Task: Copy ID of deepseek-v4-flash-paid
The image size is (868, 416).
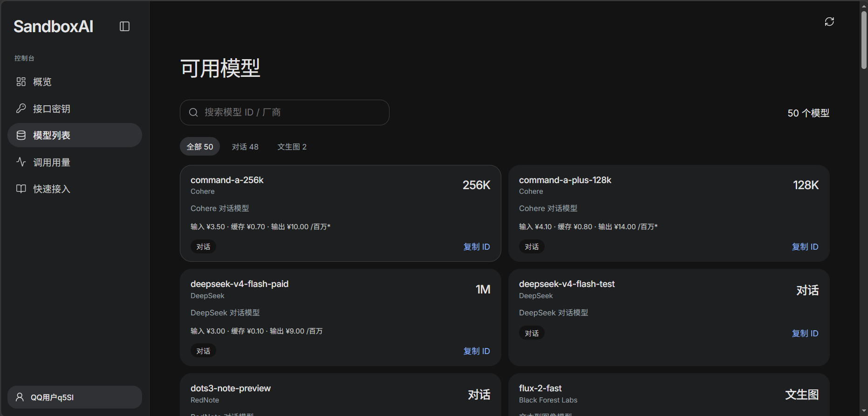Action: (477, 351)
